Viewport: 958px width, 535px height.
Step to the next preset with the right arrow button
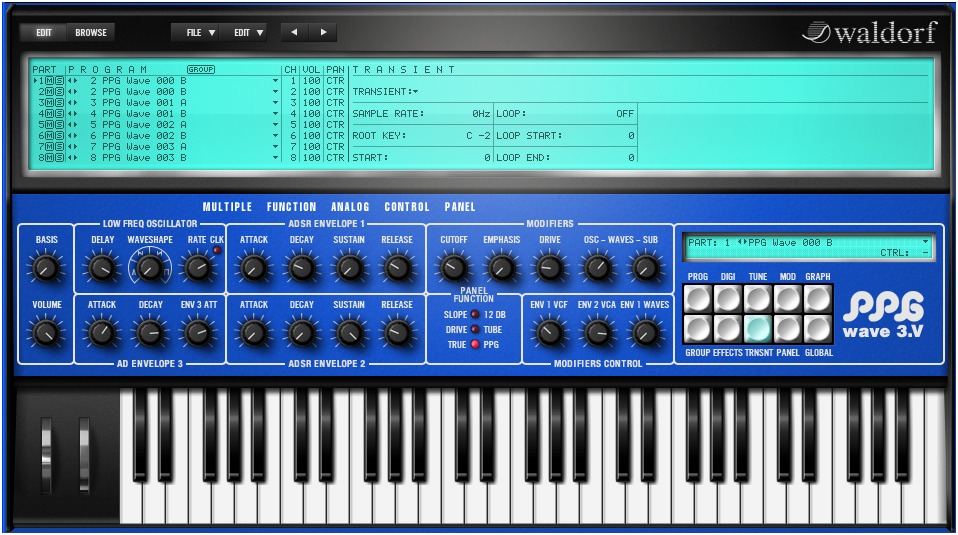point(323,32)
